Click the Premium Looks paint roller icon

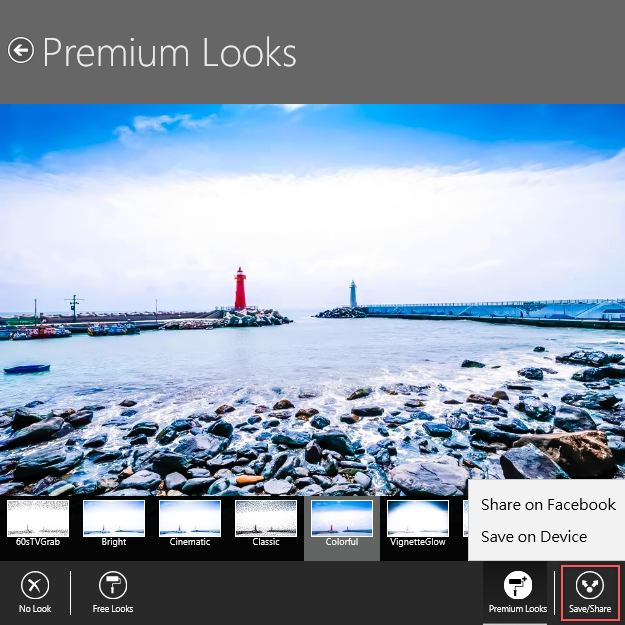(517, 586)
